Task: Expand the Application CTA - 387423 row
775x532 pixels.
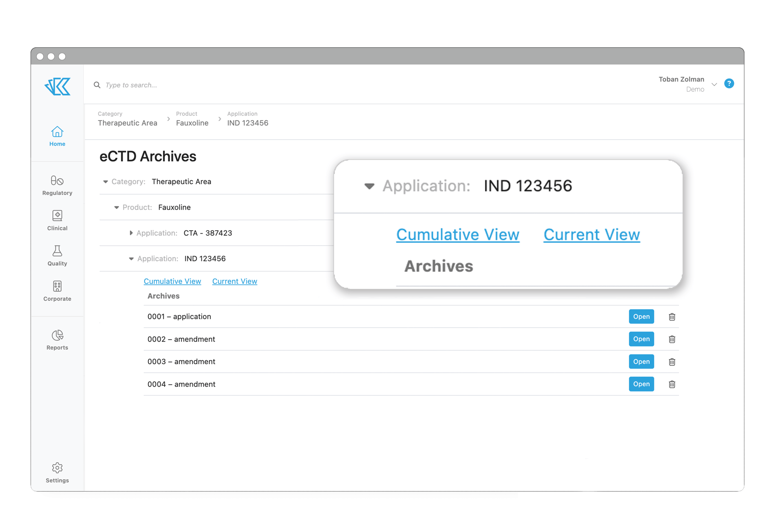Action: click(131, 233)
